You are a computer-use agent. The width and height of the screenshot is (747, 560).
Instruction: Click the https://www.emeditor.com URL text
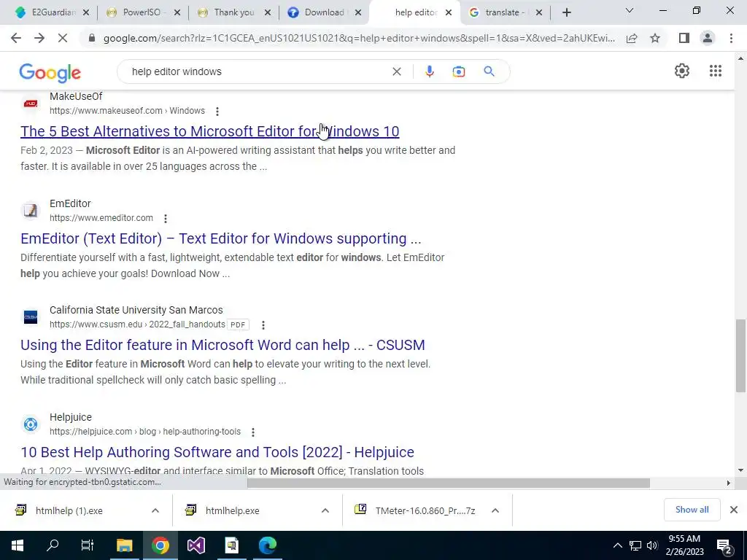[101, 218]
